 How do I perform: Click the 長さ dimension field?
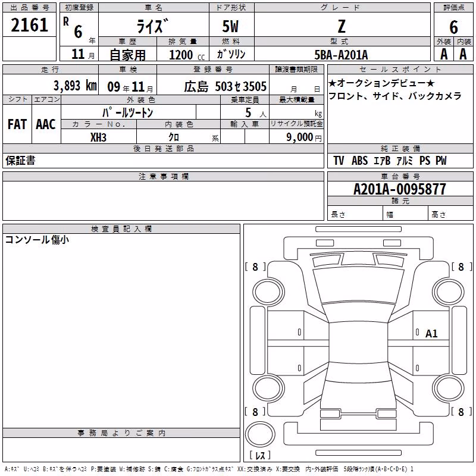[x=355, y=213]
